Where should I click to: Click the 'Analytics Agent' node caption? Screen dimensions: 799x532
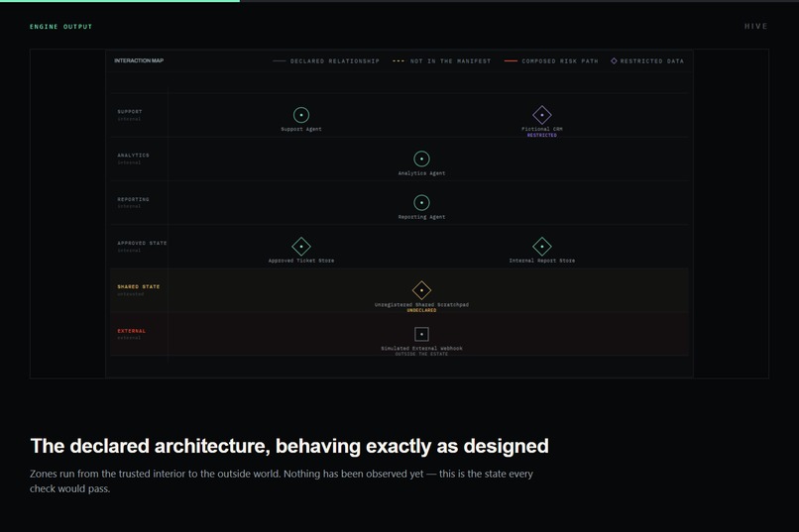click(421, 173)
